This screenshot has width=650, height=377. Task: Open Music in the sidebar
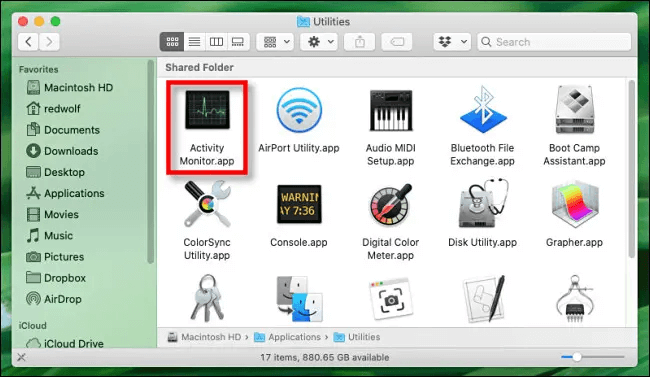[x=49, y=236]
